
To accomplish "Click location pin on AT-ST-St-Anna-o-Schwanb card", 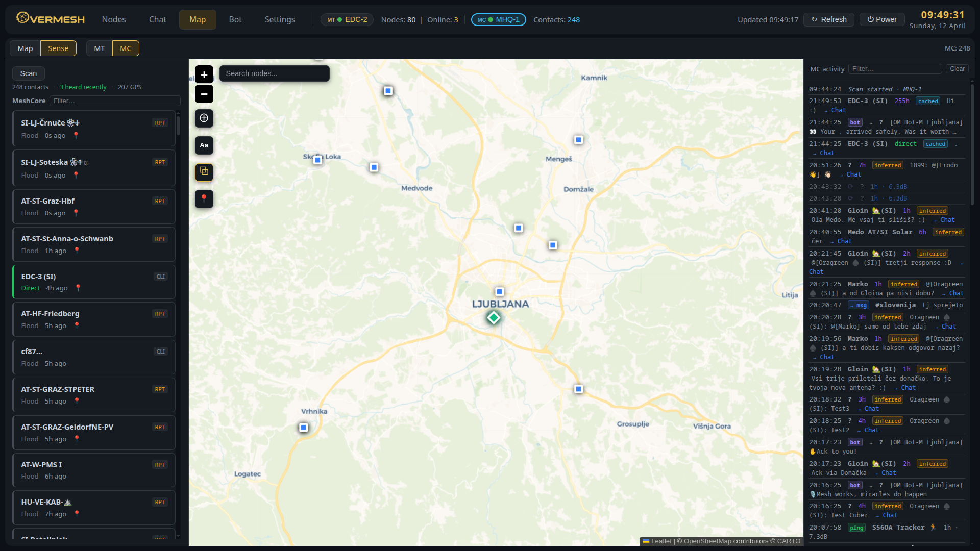I will click(x=77, y=251).
